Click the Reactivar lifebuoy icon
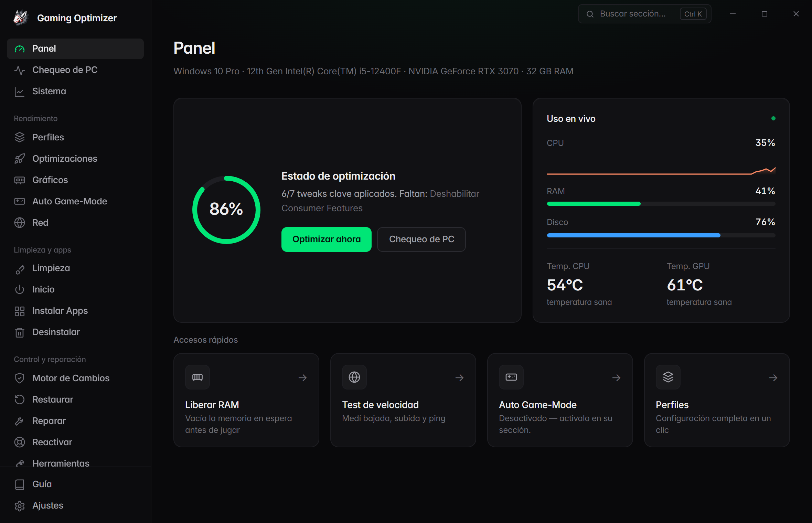 point(20,442)
